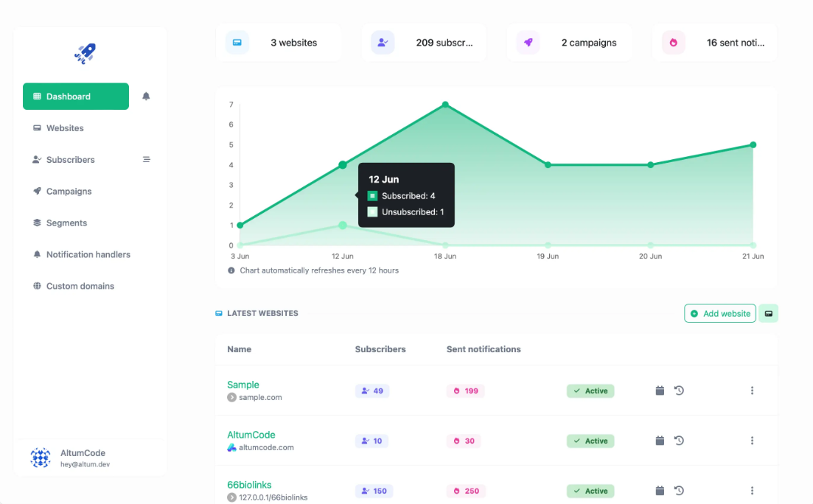Open the three-dot menu for Sample row

pyautogui.click(x=752, y=391)
